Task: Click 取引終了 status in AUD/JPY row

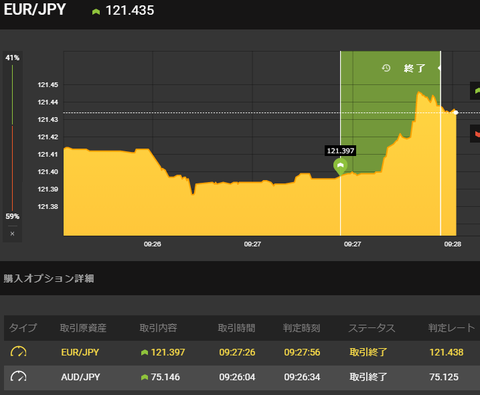Action: click(368, 377)
